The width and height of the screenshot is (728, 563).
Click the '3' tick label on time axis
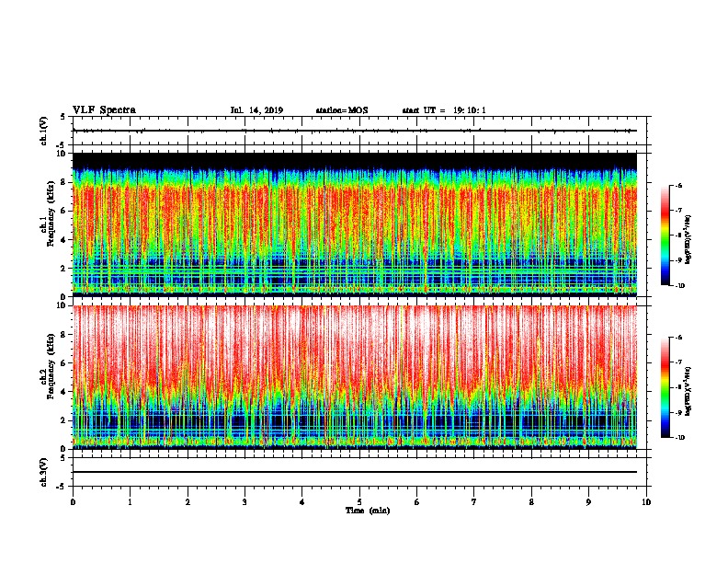[x=245, y=501]
